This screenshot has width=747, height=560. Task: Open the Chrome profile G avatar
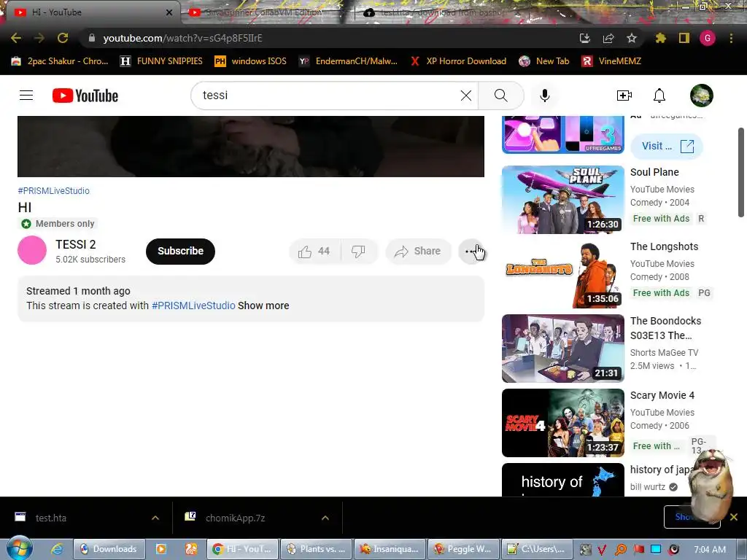coord(708,38)
